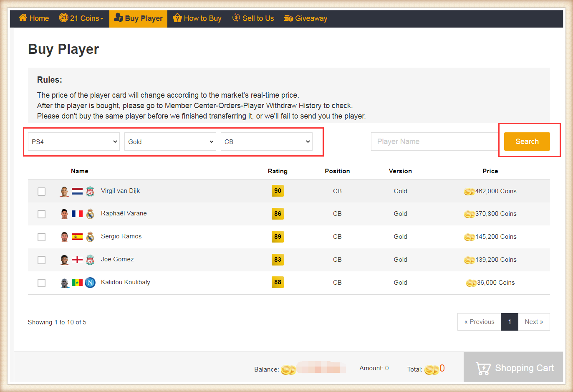The width and height of the screenshot is (573, 392).
Task: Click the 86 rating badge
Action: [x=278, y=214]
